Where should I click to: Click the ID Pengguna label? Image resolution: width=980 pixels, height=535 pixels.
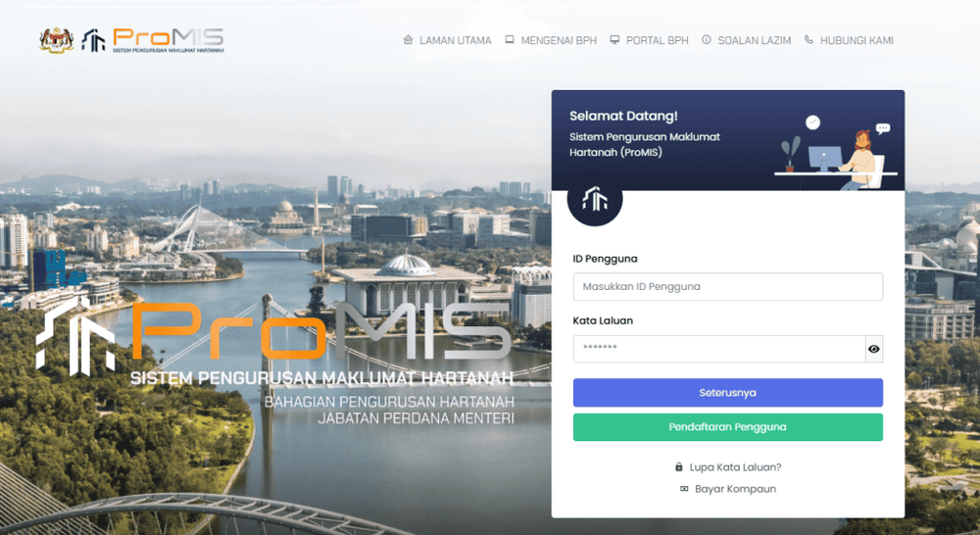(x=605, y=259)
